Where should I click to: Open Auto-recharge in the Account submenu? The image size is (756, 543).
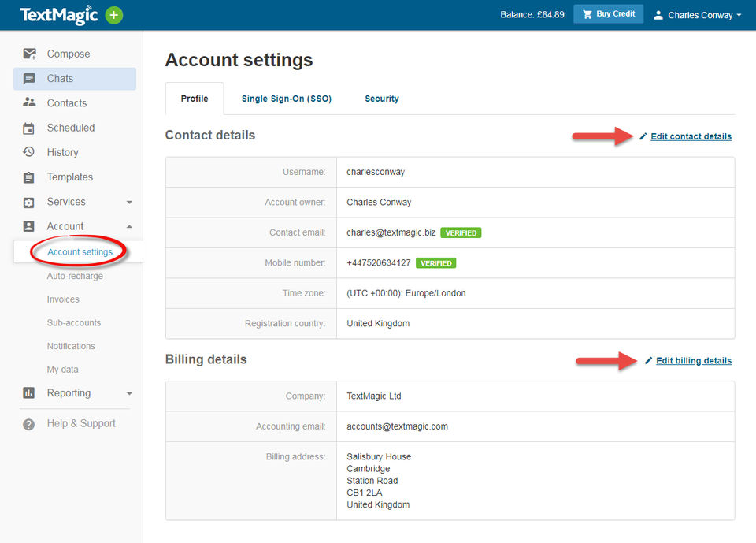click(75, 276)
